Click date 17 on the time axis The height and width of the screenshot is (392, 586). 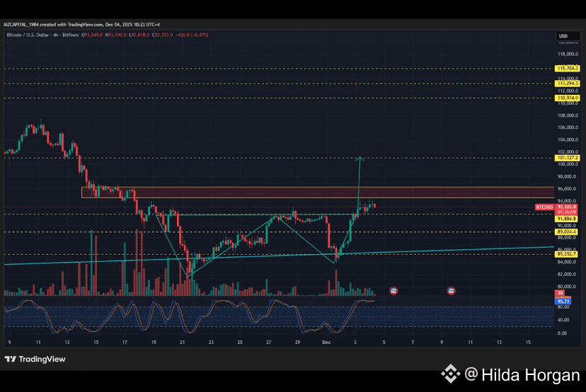(x=125, y=342)
